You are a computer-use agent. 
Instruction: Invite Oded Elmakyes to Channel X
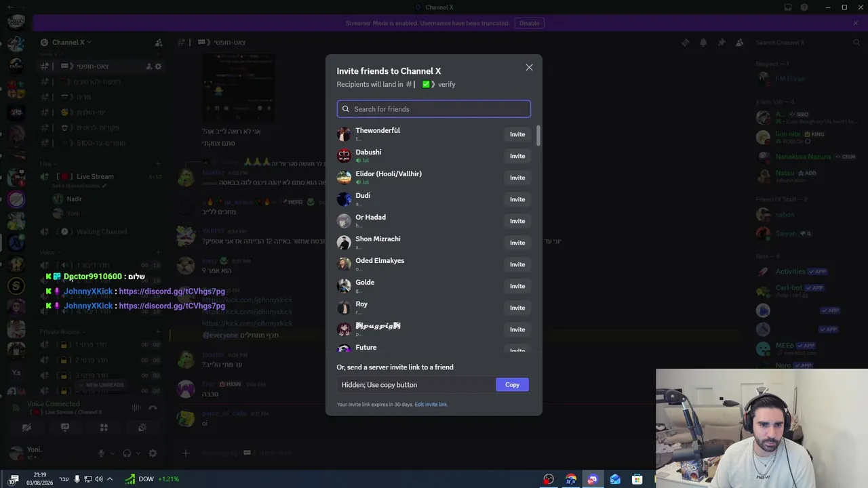point(517,264)
